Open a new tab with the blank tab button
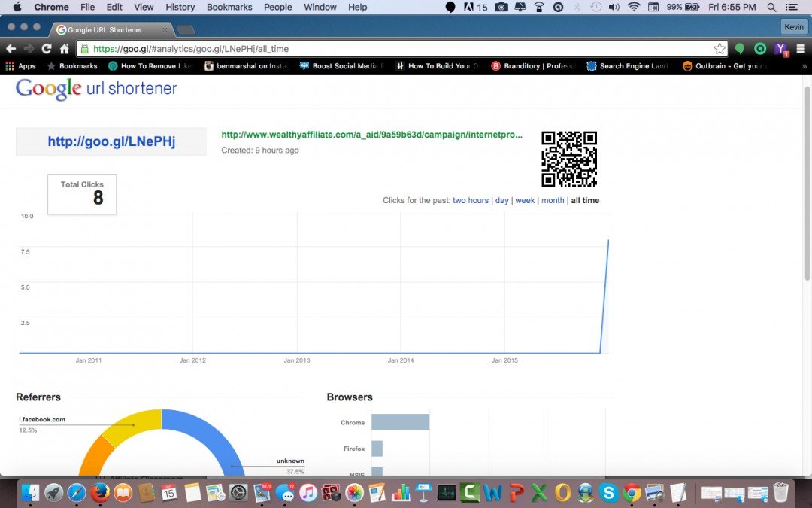The width and height of the screenshot is (812, 508). tap(186, 30)
